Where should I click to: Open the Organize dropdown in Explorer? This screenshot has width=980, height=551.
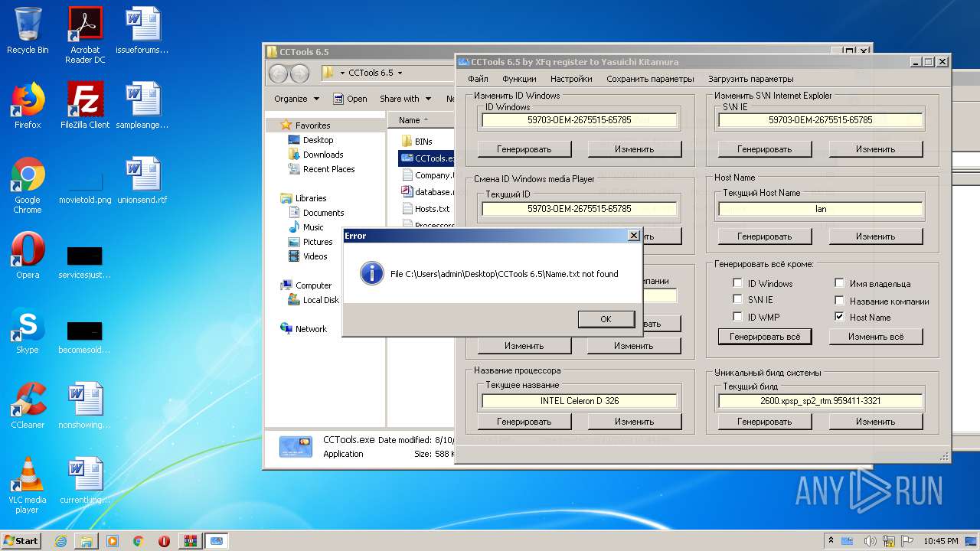(x=296, y=99)
